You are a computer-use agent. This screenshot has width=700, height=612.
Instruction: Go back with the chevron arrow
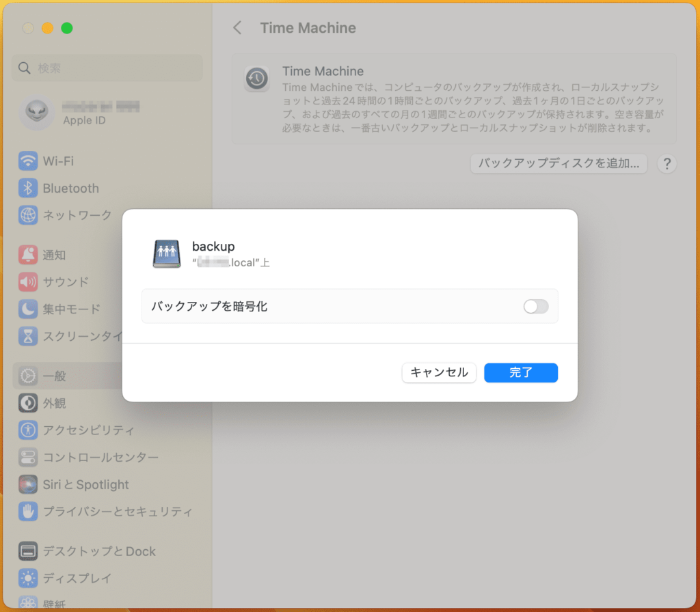[x=237, y=27]
